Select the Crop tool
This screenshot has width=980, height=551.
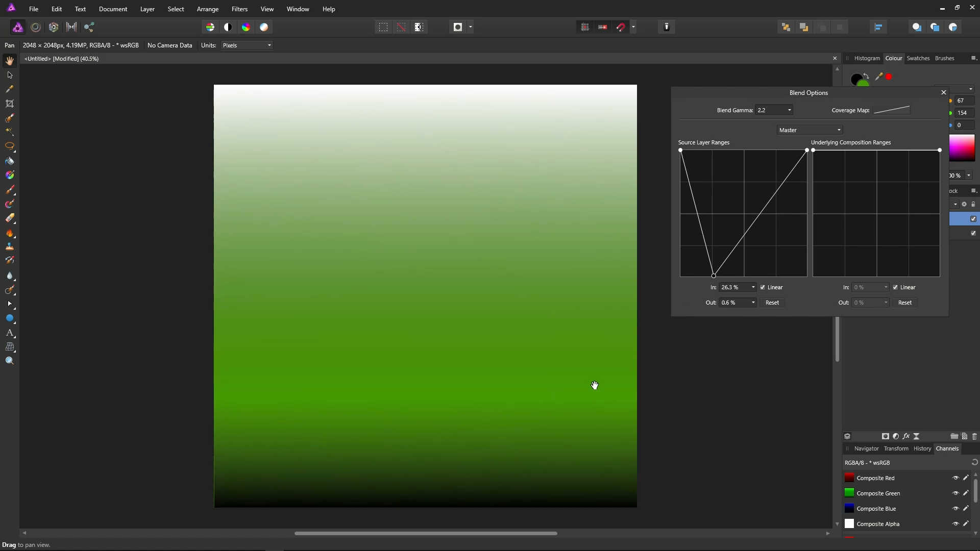point(10,104)
